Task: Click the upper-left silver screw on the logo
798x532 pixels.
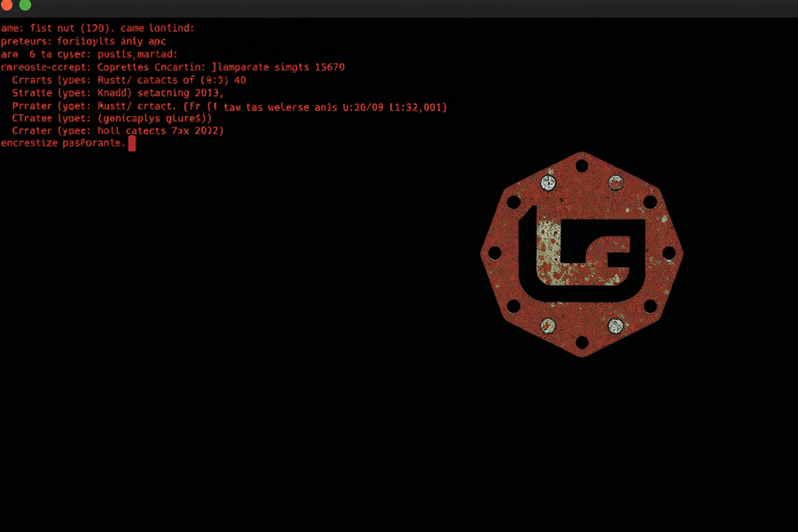Action: tap(548, 183)
